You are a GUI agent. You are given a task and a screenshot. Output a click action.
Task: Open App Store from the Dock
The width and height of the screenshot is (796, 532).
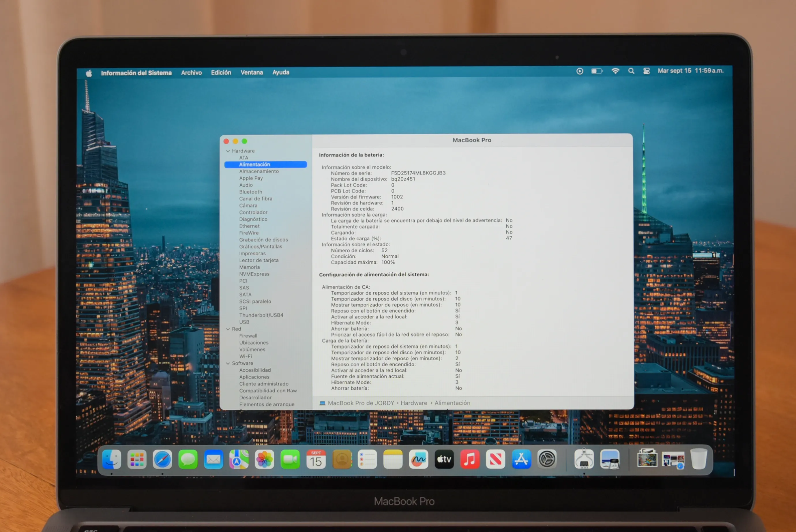point(521,459)
